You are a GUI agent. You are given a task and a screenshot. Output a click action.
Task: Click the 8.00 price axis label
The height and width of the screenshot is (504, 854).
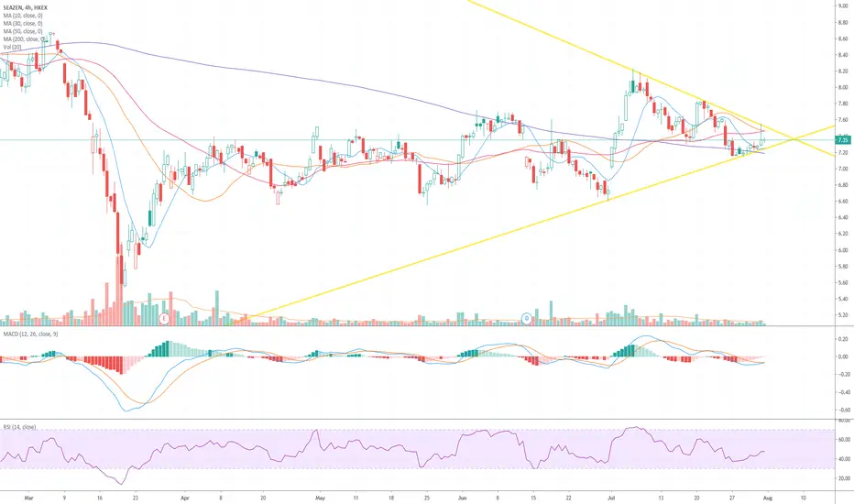(843, 87)
